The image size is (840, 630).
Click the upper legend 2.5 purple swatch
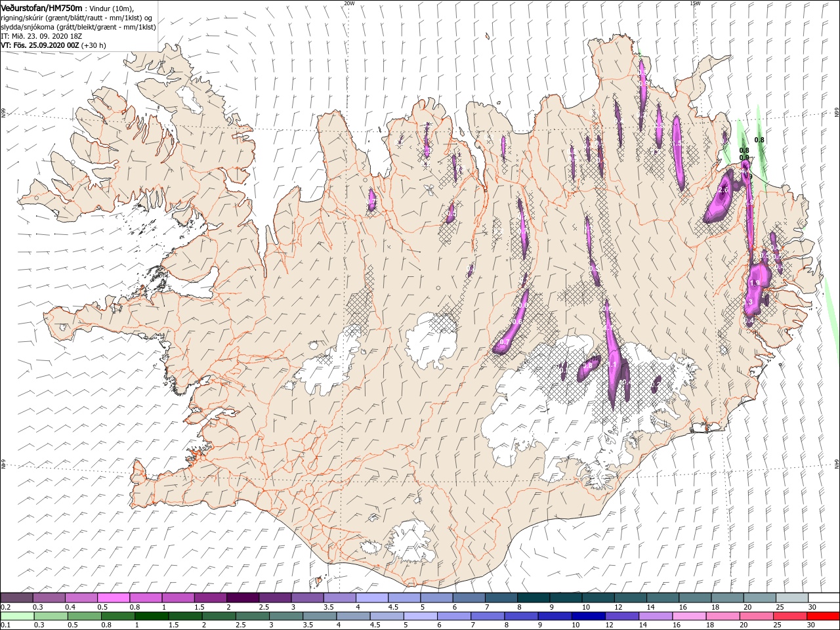click(x=275, y=598)
